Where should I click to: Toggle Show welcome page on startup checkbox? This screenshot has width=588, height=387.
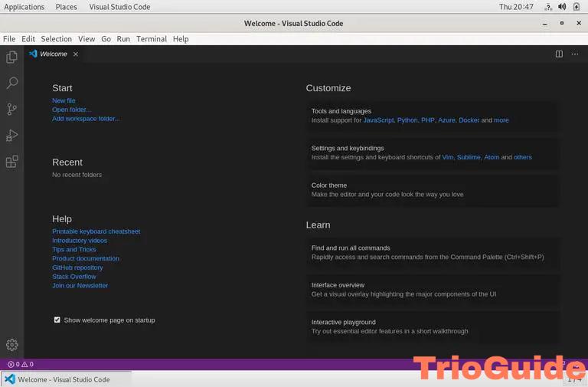(x=57, y=320)
